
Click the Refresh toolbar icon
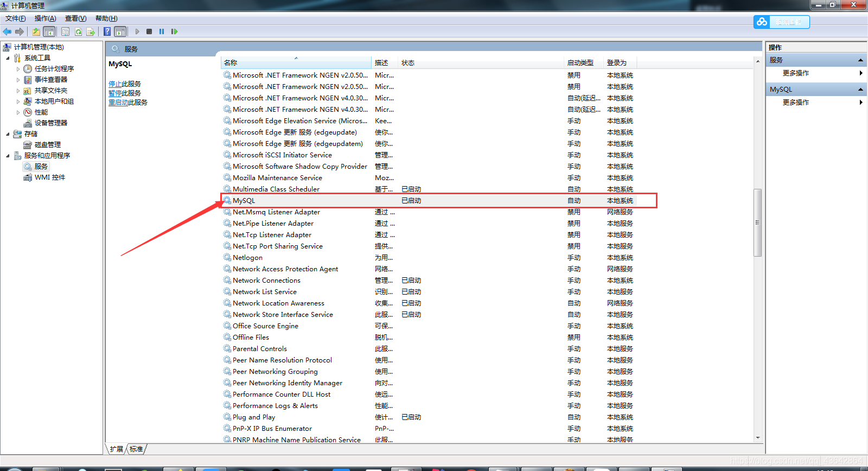78,31
